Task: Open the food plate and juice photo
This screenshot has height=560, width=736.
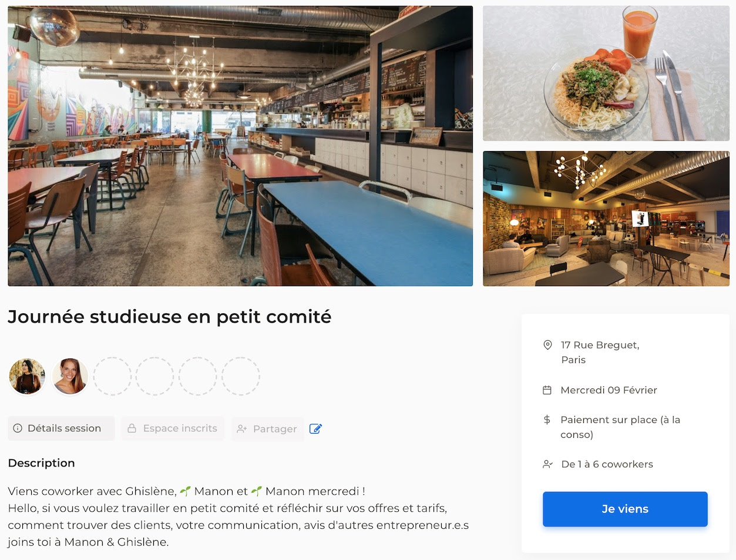Action: click(606, 73)
